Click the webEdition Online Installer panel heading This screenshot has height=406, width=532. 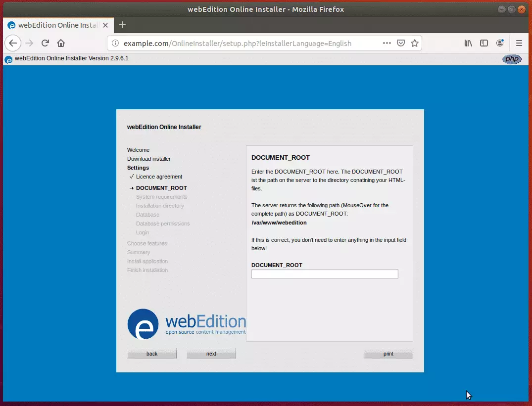click(x=164, y=127)
